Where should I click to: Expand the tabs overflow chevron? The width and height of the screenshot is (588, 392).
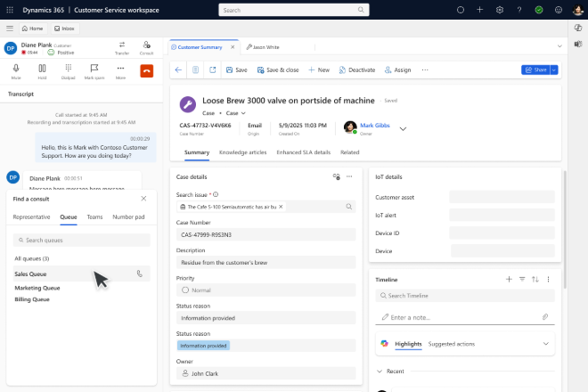(x=559, y=46)
